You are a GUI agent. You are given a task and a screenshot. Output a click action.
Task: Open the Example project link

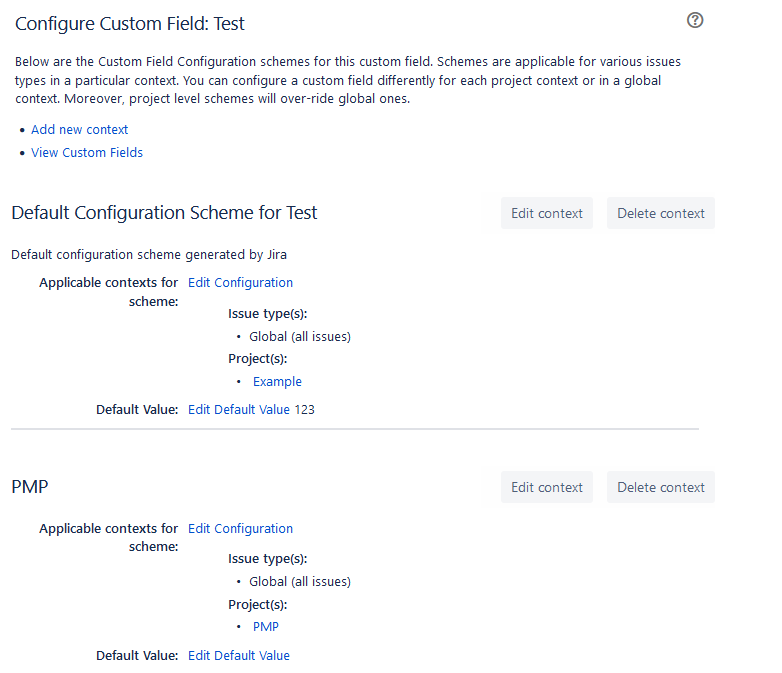[277, 382]
